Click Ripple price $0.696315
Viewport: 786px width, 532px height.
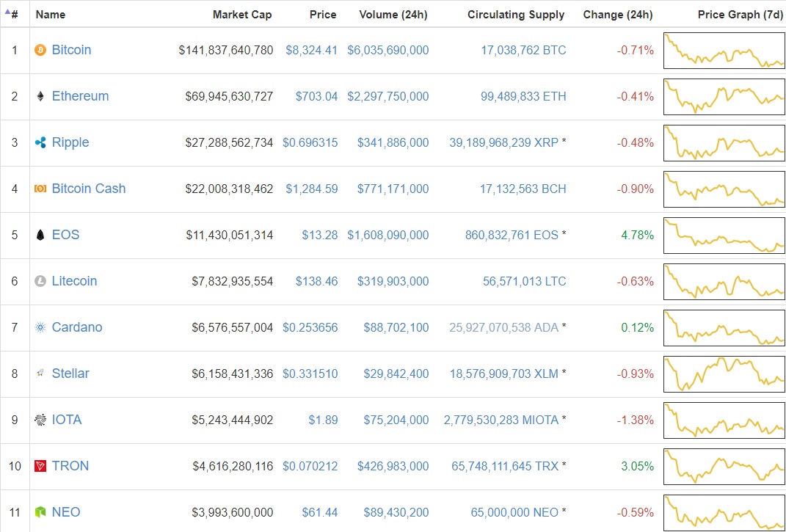[x=310, y=142]
